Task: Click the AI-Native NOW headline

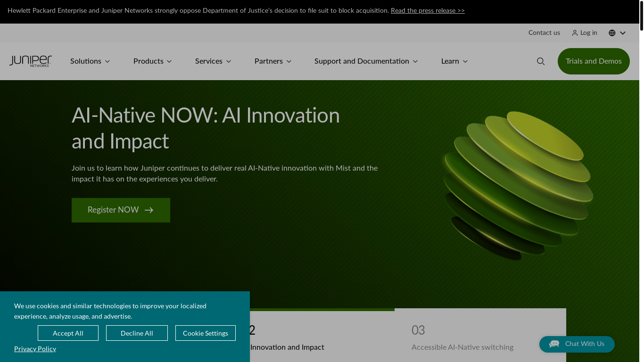Action: click(206, 128)
